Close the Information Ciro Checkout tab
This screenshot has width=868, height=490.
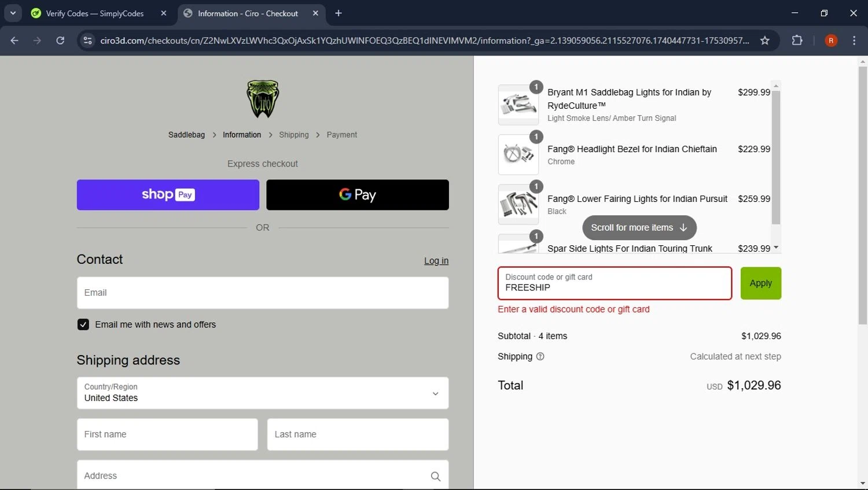coord(315,13)
